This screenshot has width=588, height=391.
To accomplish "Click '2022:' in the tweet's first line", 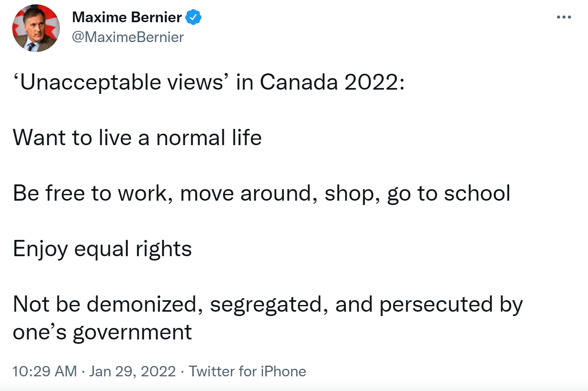I will coord(374,82).
